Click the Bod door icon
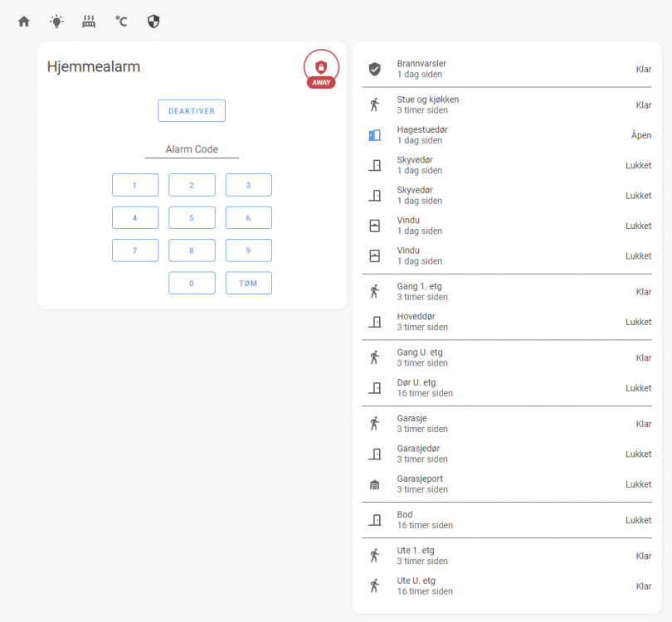Image resolution: width=672 pixels, height=622 pixels. 375,520
